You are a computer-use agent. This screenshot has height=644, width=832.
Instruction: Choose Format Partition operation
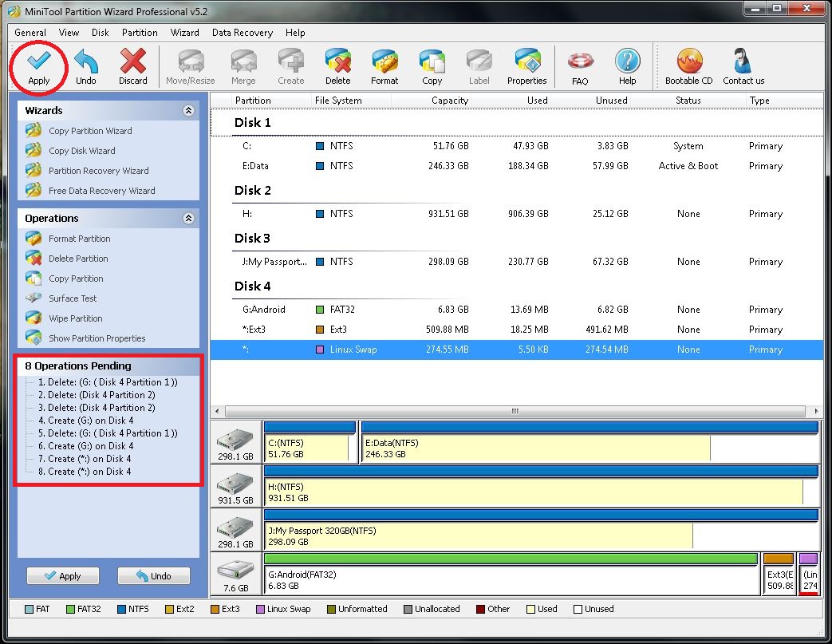click(x=80, y=239)
